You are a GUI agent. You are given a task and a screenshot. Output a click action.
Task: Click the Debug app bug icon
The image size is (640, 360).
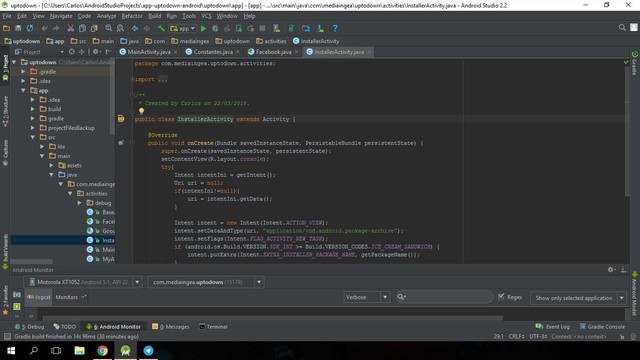[x=215, y=29]
